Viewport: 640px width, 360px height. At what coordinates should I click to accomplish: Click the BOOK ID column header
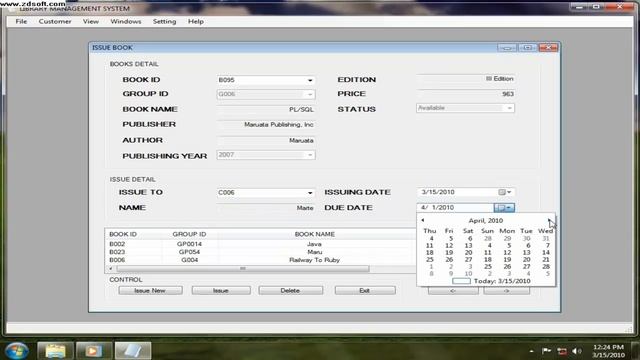(123, 234)
